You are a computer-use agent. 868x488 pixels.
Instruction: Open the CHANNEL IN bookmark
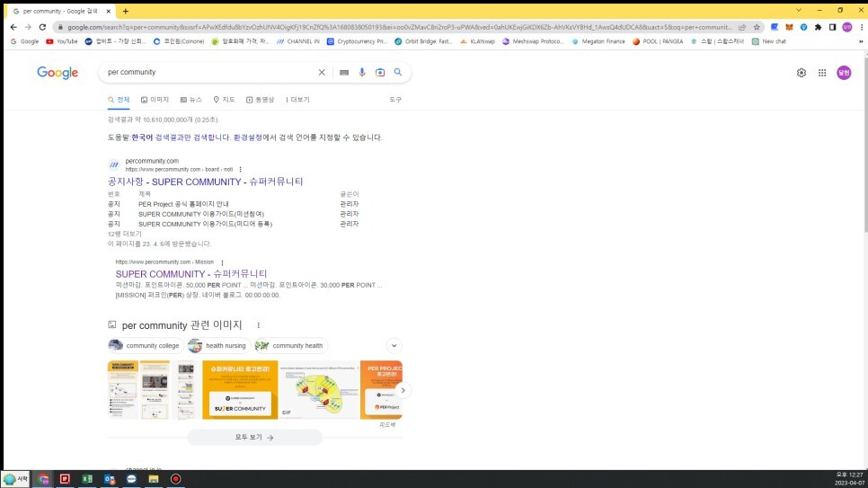pos(297,41)
